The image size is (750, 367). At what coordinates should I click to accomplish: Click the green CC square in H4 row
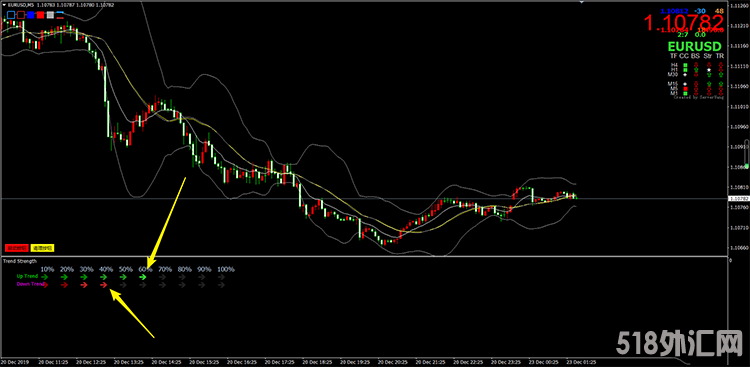coord(685,65)
